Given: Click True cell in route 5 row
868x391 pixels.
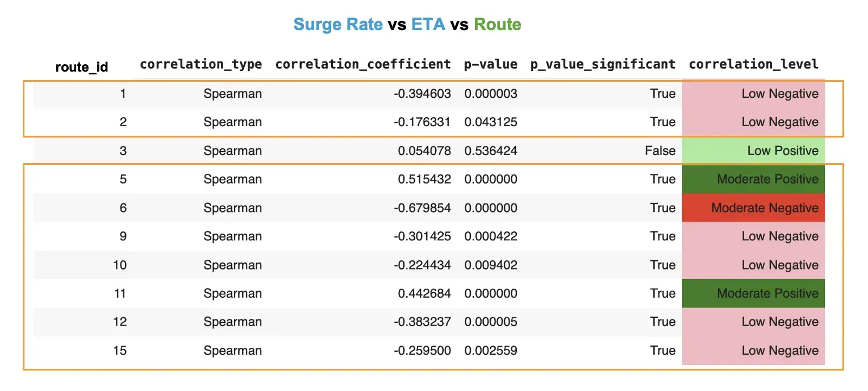Looking at the screenshot, I should [663, 179].
